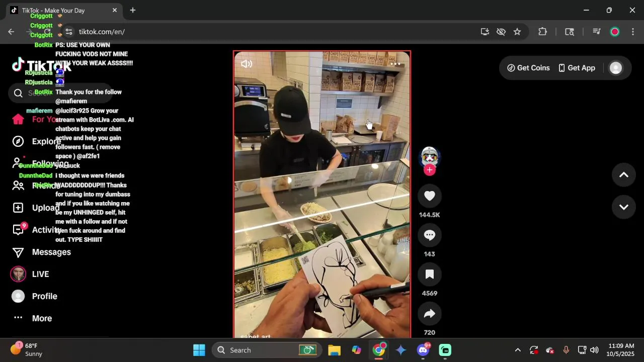Open Google Chrome in the taskbar

(x=378, y=350)
